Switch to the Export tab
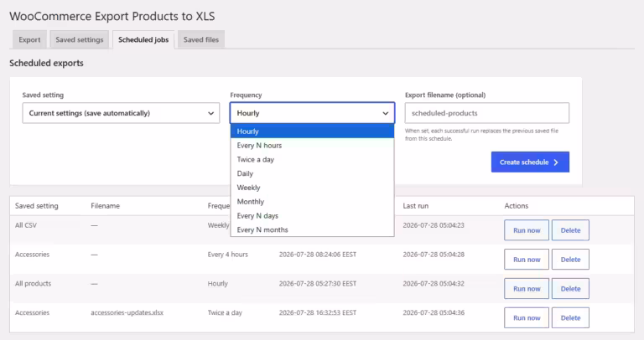 (29, 40)
